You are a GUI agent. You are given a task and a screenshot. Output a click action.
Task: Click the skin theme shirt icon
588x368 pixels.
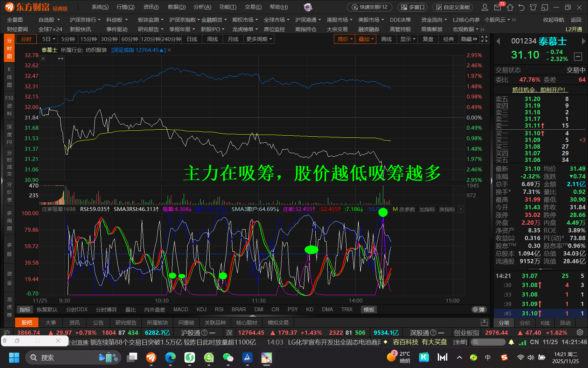(533, 7)
